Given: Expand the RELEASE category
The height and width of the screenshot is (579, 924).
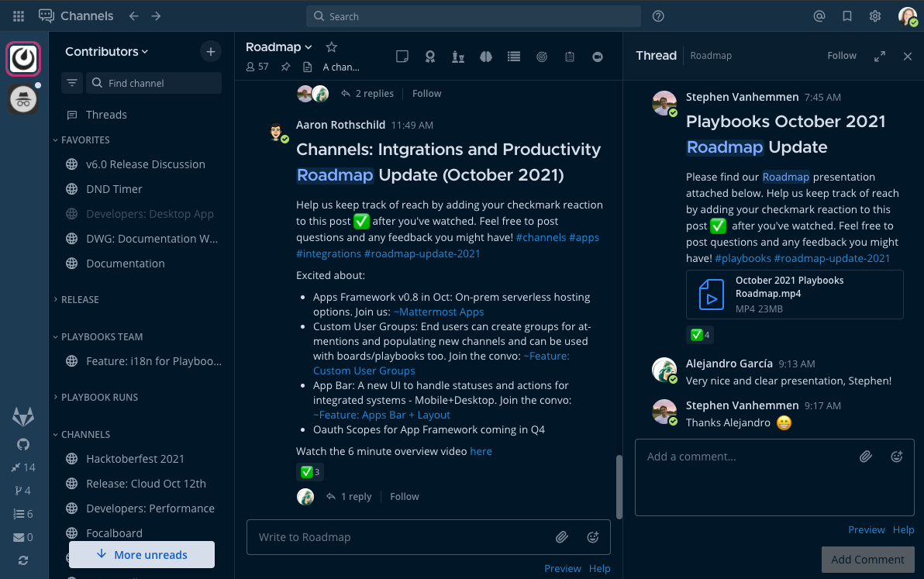Looking at the screenshot, I should (79, 299).
